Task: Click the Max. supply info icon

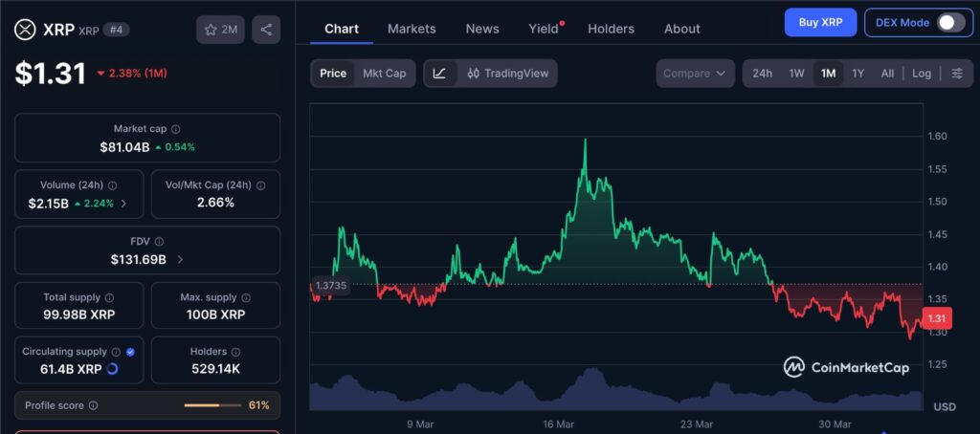Action: (x=246, y=298)
